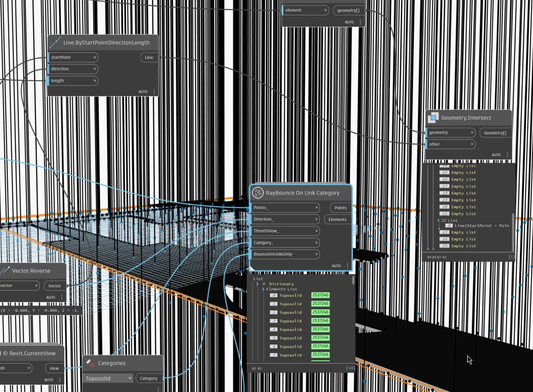
Task: Click the @4 @3 @2 @1 level indicator
Action: click(x=437, y=257)
